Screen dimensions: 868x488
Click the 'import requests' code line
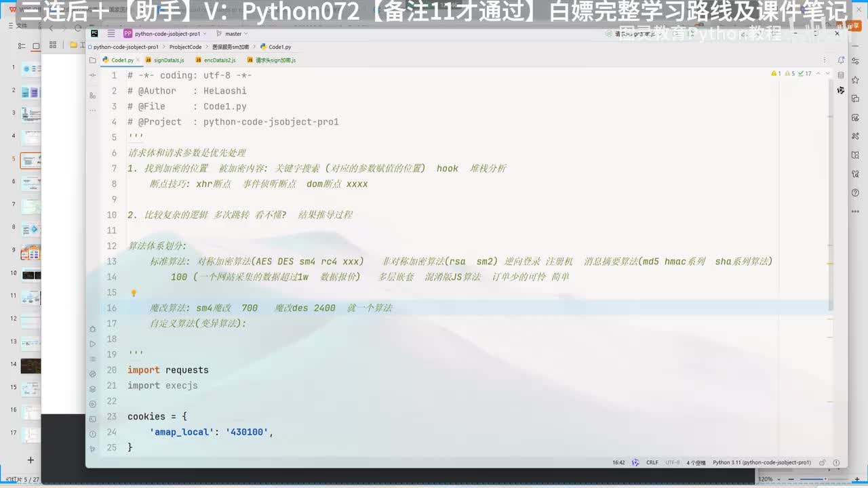(x=168, y=370)
